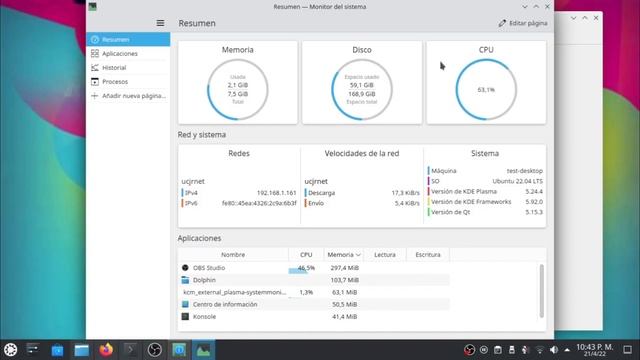
Task: Click OBS Studio memory value 297,4 MiB
Action: 344,268
